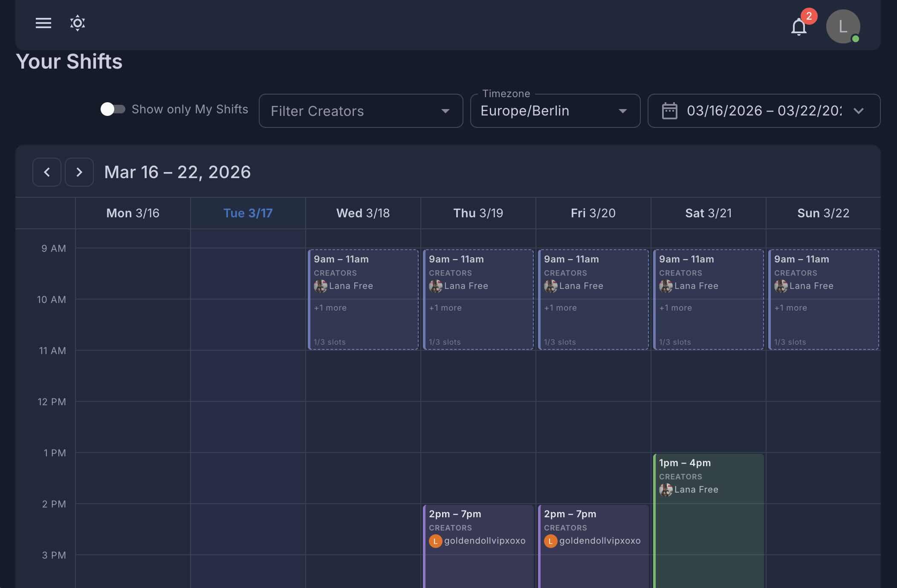The image size is (897, 588).
Task: Expand the date range picker chevron
Action: 859,111
